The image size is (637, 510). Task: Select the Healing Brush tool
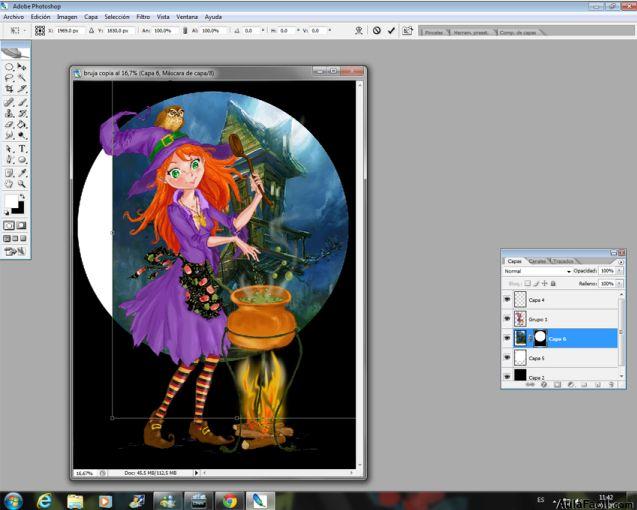point(9,102)
